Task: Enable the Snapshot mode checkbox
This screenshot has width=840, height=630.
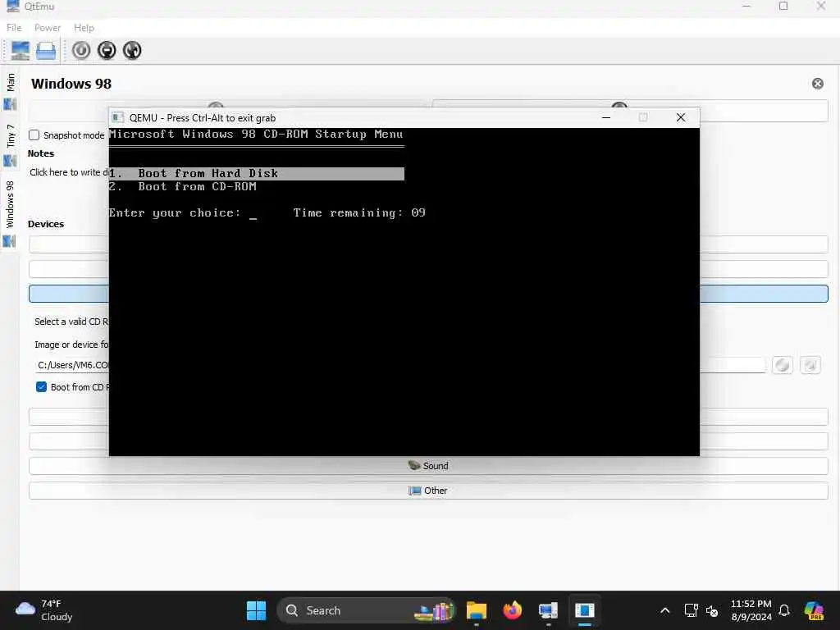Action: (34, 135)
